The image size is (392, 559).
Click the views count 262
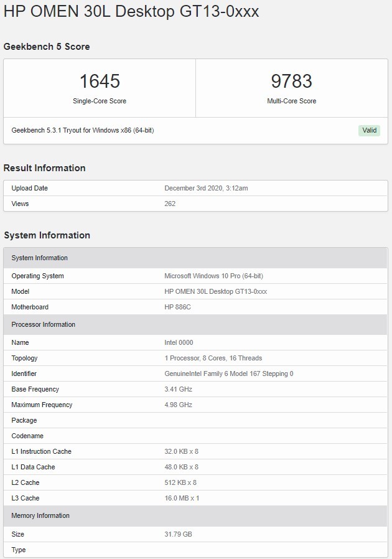(170, 204)
